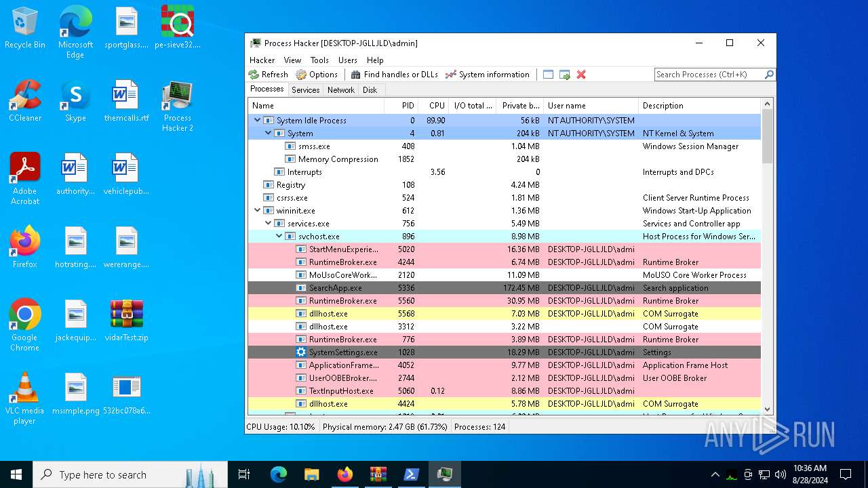The image size is (868, 488).
Task: Open the Process Hacker 2 desktop shortcut
Action: [x=178, y=106]
